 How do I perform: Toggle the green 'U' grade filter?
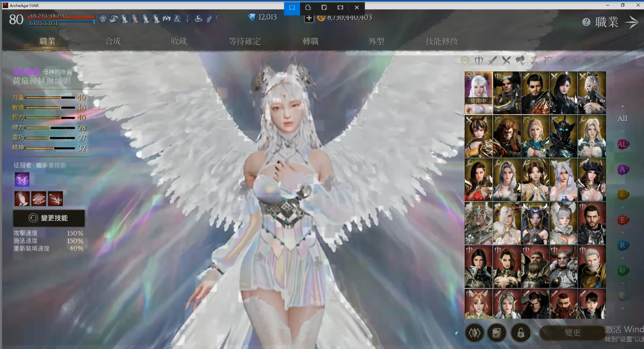(622, 270)
